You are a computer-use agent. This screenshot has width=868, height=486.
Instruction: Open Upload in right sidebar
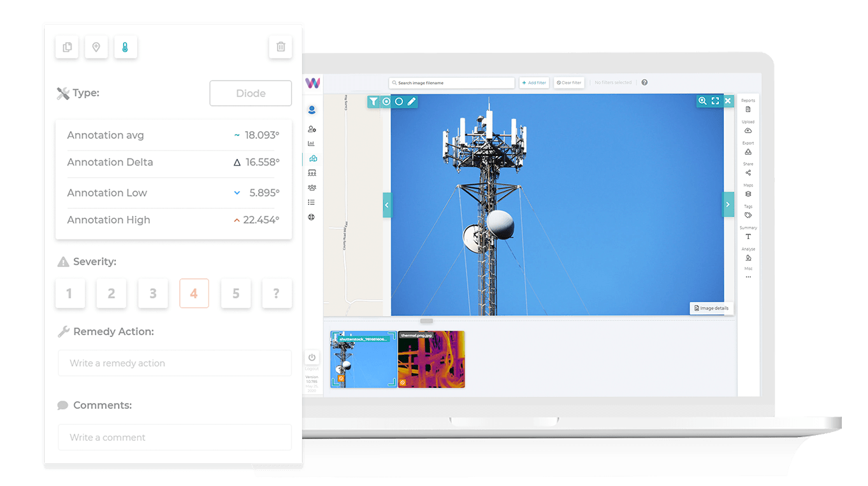pyautogui.click(x=748, y=127)
